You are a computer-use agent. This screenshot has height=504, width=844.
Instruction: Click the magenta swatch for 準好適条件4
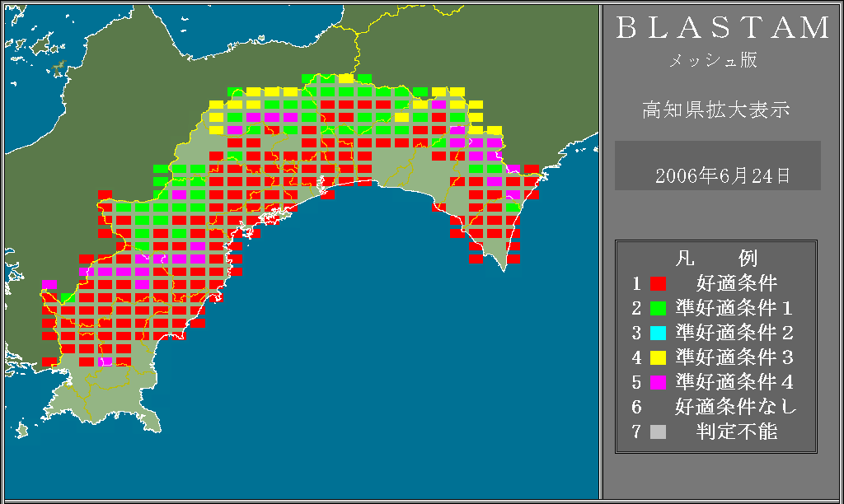(x=658, y=382)
